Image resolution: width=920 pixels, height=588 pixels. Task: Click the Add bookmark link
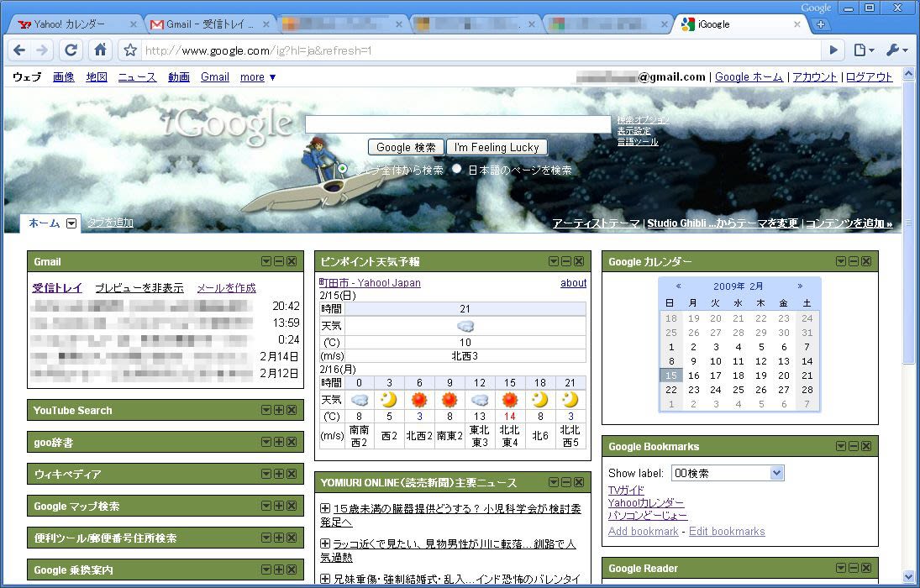point(643,531)
